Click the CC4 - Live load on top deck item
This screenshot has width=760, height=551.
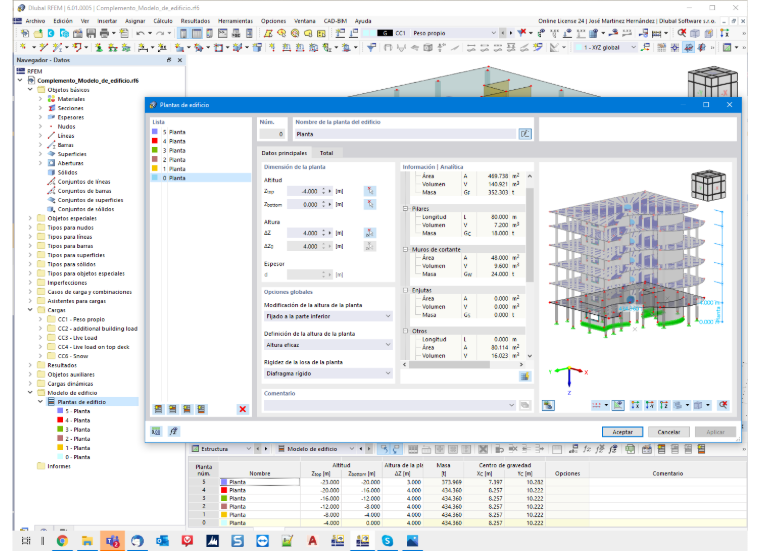tap(94, 347)
